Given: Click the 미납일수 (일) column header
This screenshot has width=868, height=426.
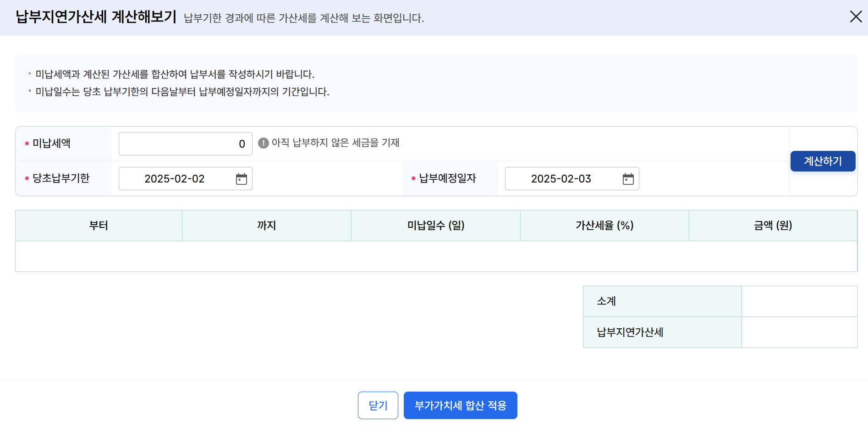Looking at the screenshot, I should (436, 226).
